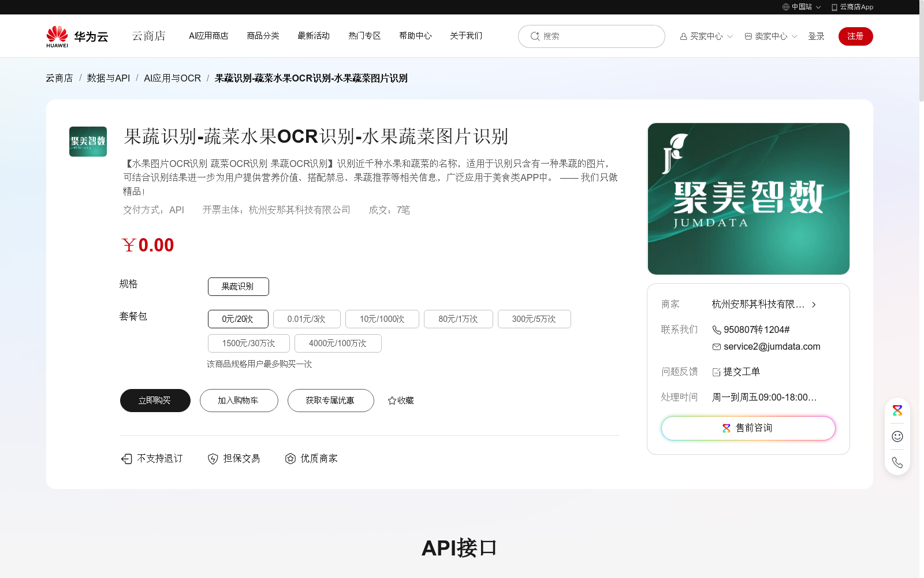
Task: Click the service2@jumdata.com email link
Action: (772, 347)
